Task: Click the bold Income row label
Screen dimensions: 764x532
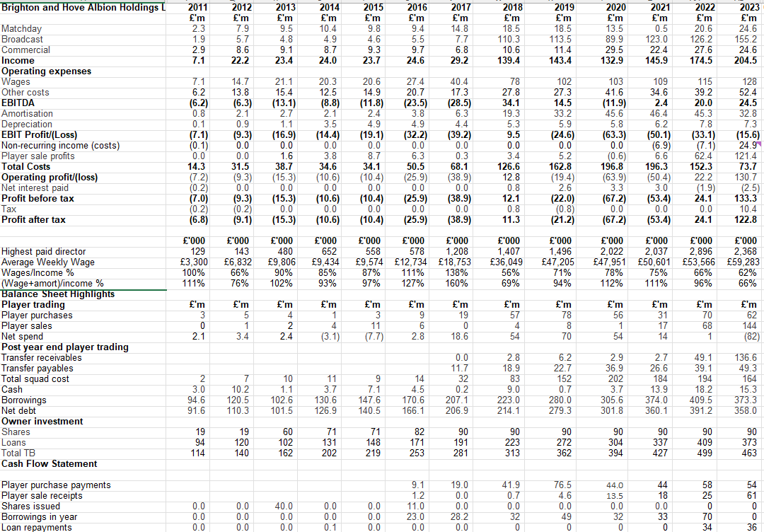Action: 18,61
